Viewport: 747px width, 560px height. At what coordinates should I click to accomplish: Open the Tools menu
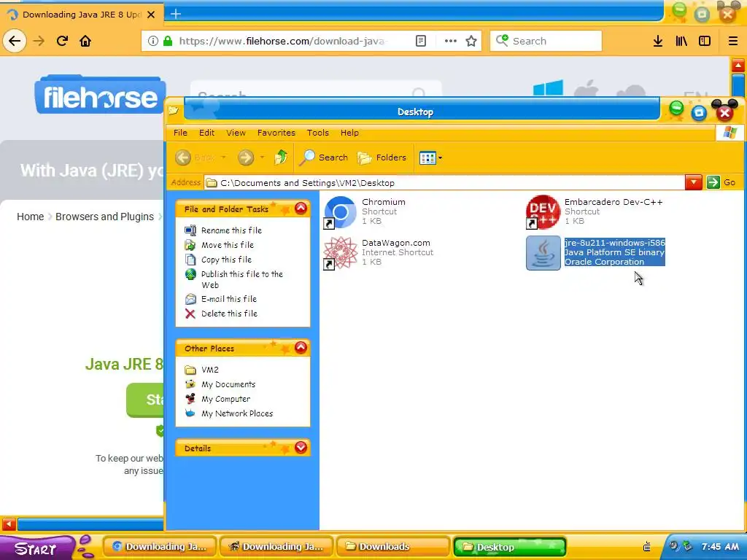(x=318, y=133)
